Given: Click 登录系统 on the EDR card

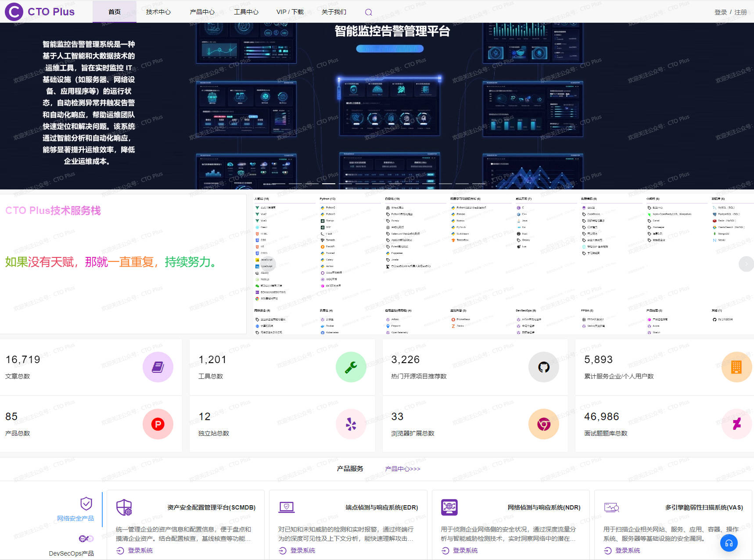Looking at the screenshot, I should pyautogui.click(x=297, y=551).
